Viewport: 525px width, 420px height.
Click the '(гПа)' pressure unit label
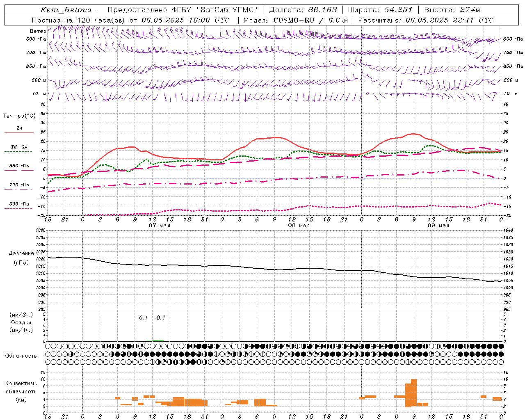pyautogui.click(x=21, y=262)
